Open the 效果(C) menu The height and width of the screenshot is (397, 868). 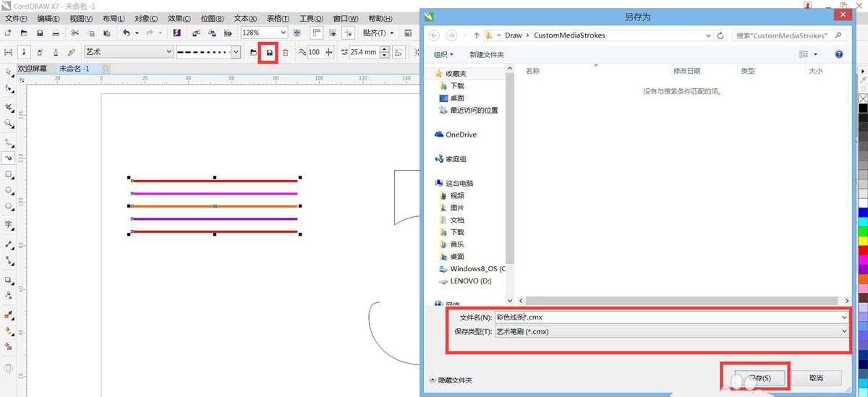[x=179, y=18]
